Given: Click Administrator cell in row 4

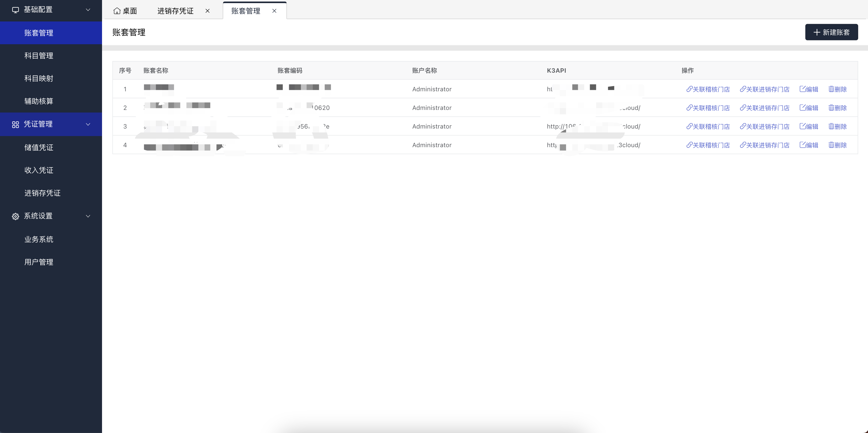Looking at the screenshot, I should [432, 145].
